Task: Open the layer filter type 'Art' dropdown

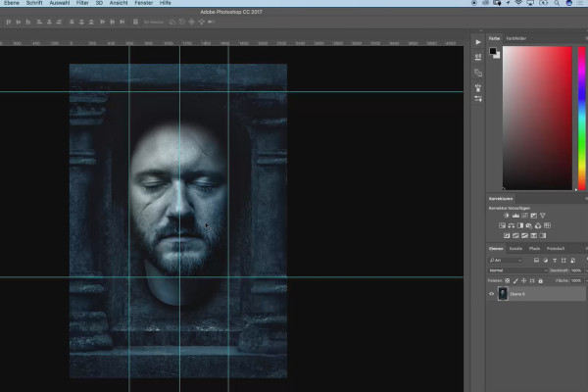Action: coord(506,260)
